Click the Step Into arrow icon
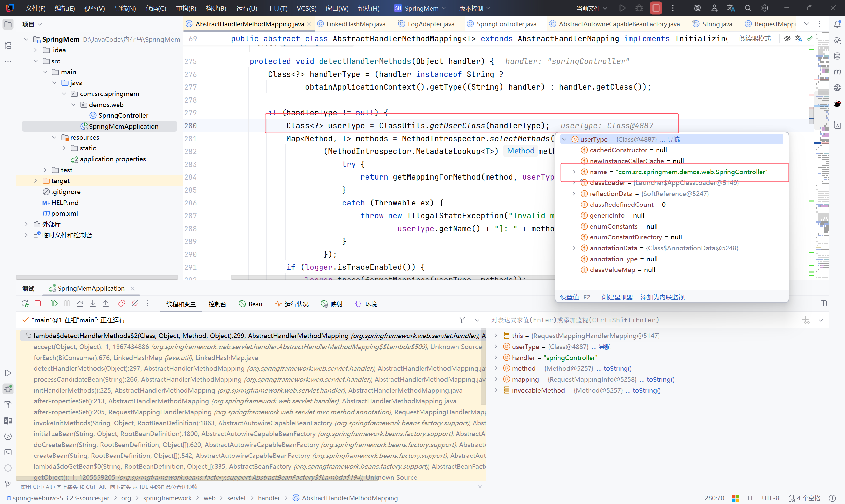The width and height of the screenshot is (845, 504). (93, 304)
